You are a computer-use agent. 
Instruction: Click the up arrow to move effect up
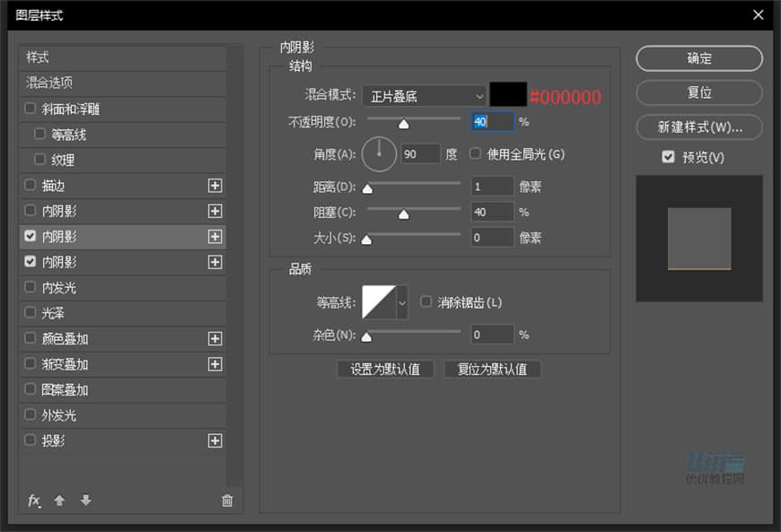click(x=58, y=501)
